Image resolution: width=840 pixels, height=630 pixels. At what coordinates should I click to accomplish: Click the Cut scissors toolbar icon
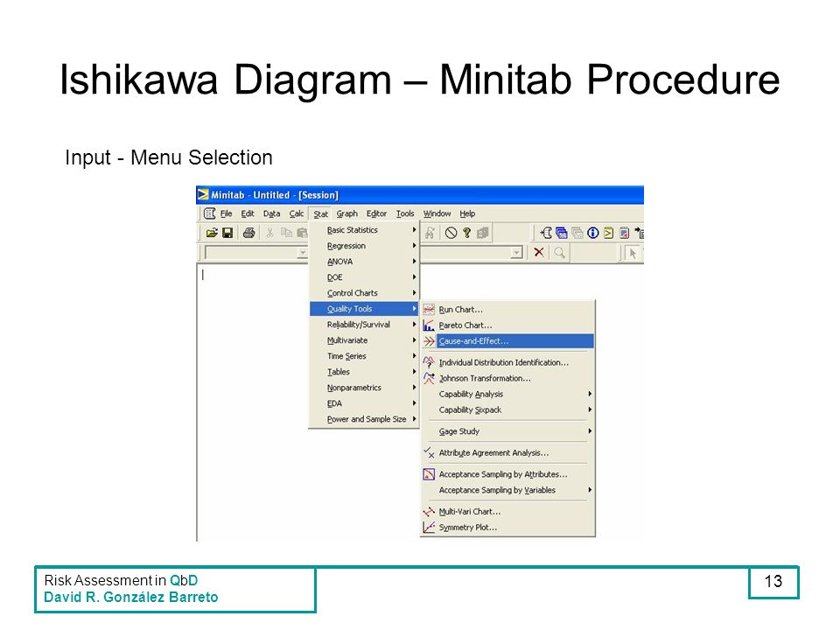pyautogui.click(x=270, y=233)
